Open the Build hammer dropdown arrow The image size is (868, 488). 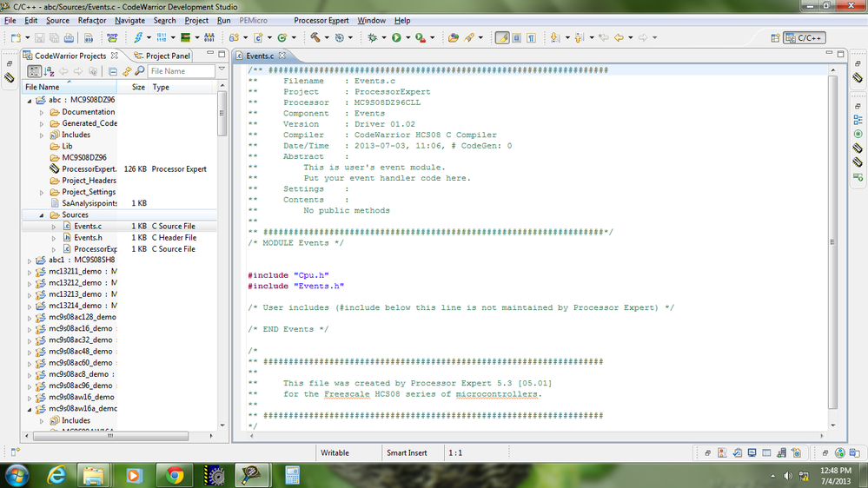coord(327,37)
